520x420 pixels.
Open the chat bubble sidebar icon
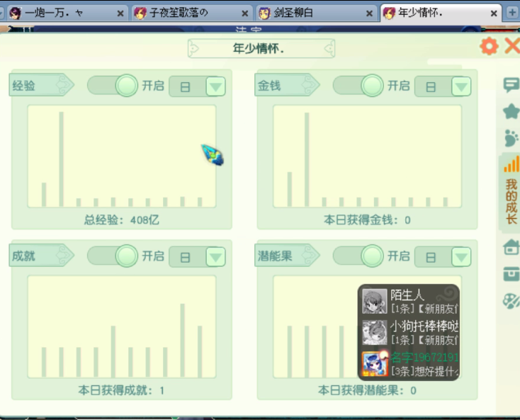(511, 85)
